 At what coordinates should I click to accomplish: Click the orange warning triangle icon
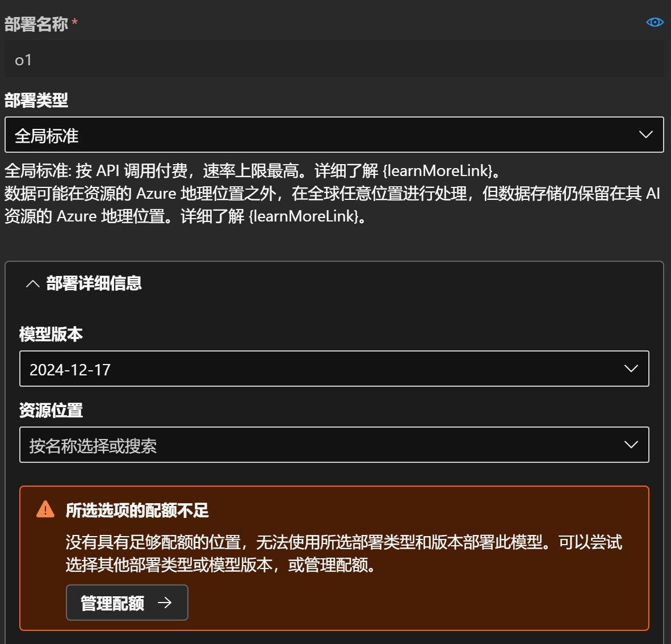(45, 509)
